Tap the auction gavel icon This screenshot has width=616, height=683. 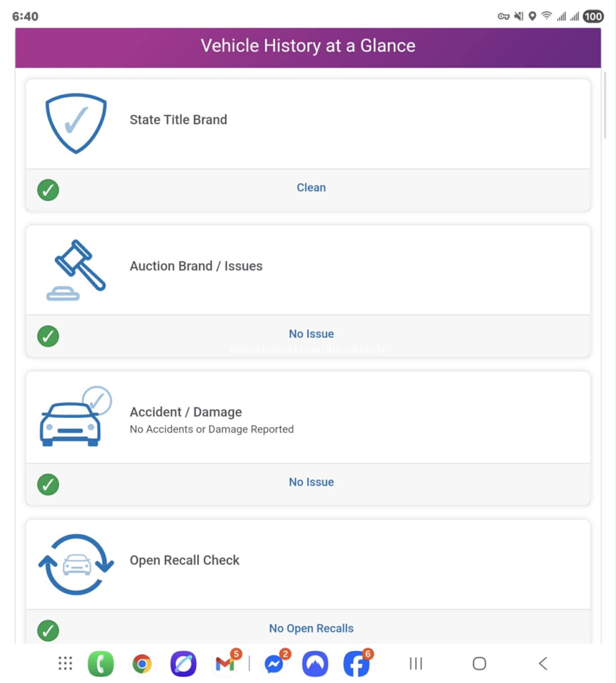77,269
